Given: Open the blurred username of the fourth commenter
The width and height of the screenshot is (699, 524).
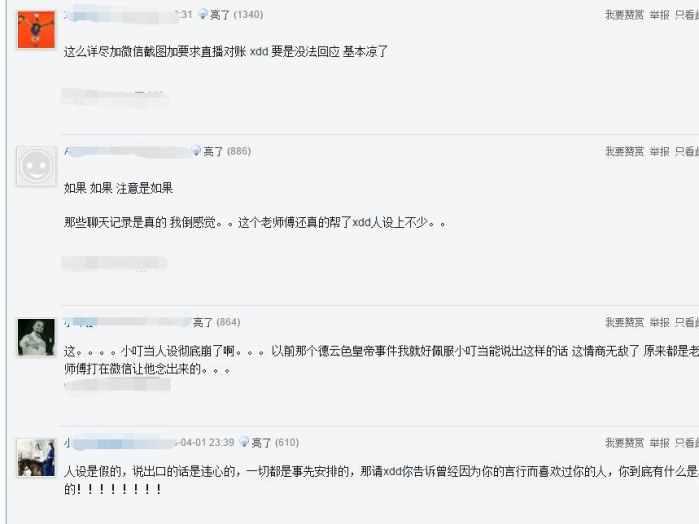Looking at the screenshot, I should pyautogui.click(x=119, y=443).
